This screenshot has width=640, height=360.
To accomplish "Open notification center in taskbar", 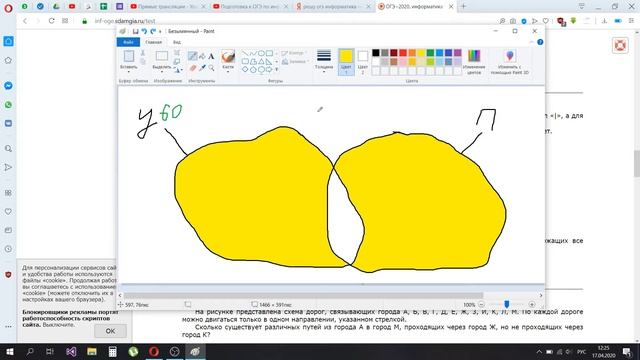I will click(627, 352).
